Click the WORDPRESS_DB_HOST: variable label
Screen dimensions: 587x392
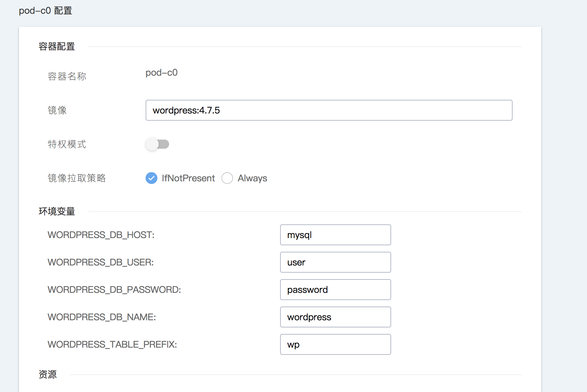(x=101, y=235)
